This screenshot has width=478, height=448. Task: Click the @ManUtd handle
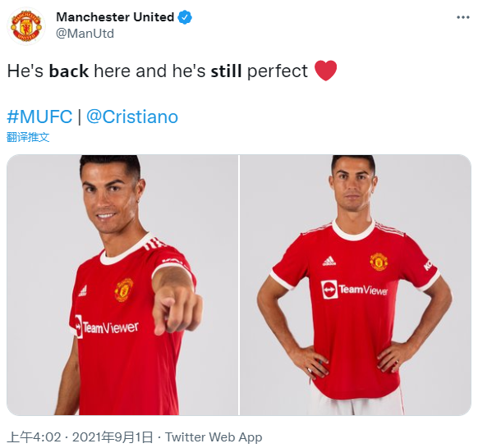click(85, 33)
